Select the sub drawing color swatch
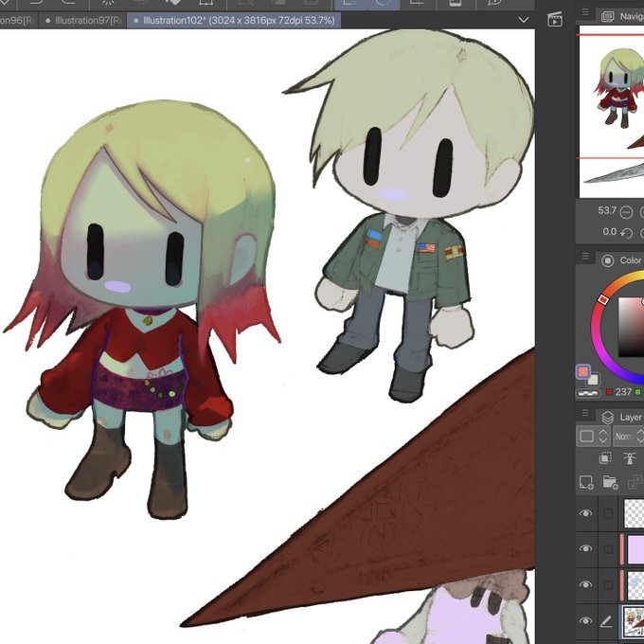 [x=594, y=379]
